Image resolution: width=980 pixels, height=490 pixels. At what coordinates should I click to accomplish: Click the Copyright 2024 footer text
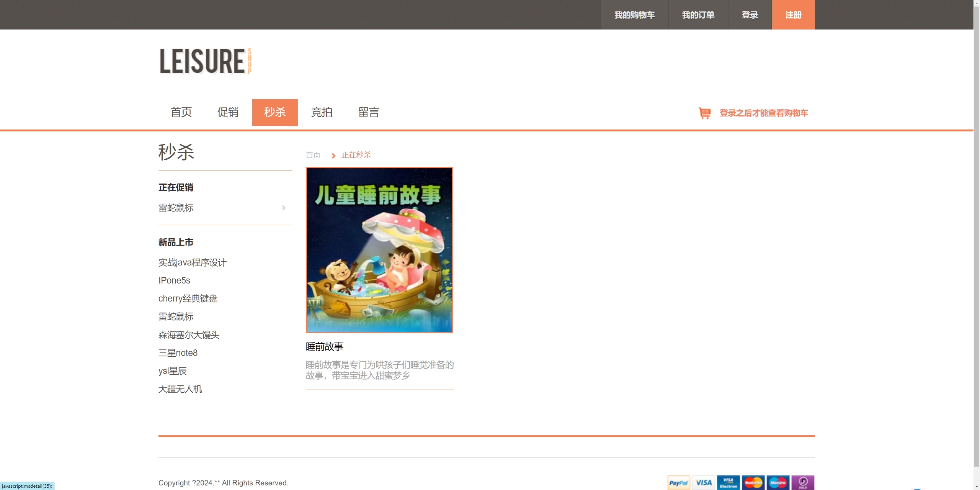(x=224, y=483)
